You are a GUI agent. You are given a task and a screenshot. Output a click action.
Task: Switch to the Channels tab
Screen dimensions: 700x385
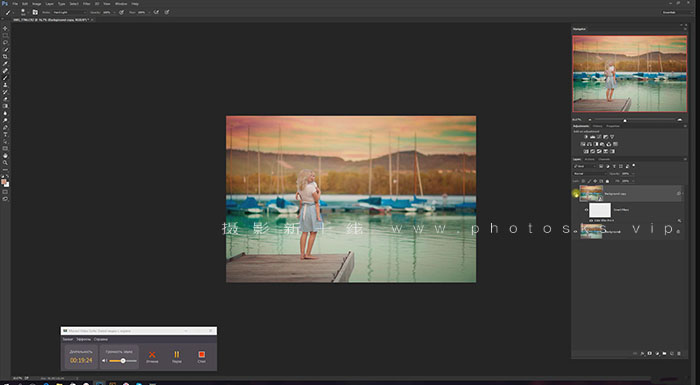point(604,159)
